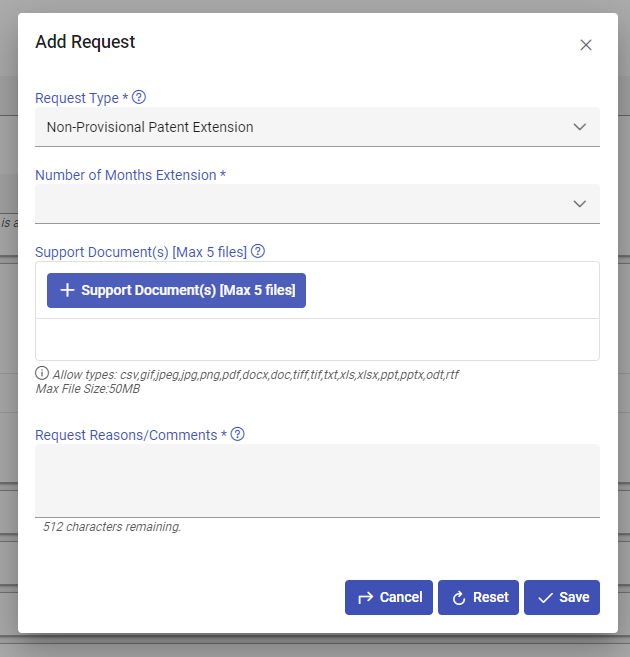Click the 'Add Request' dialog title
The width and height of the screenshot is (630, 657).
pos(85,42)
